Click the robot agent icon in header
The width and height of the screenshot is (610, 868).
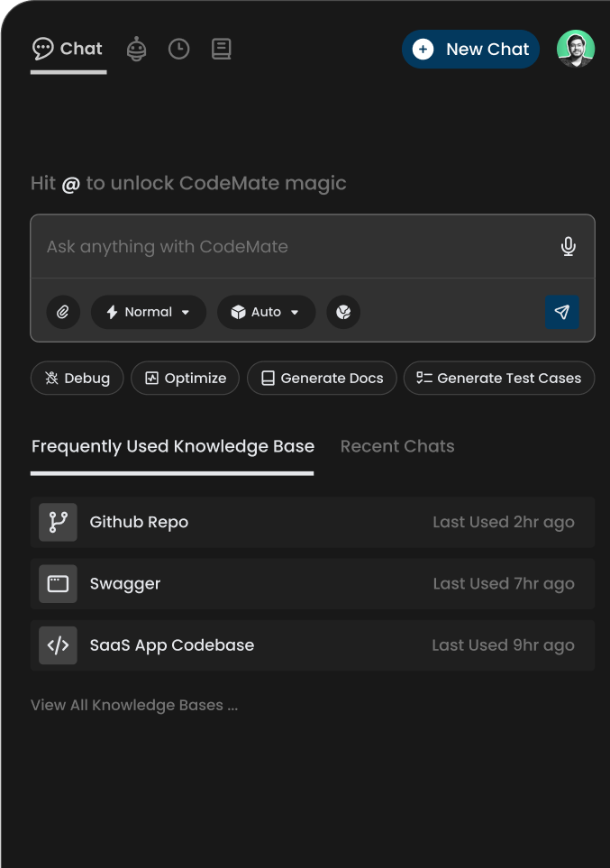click(136, 49)
